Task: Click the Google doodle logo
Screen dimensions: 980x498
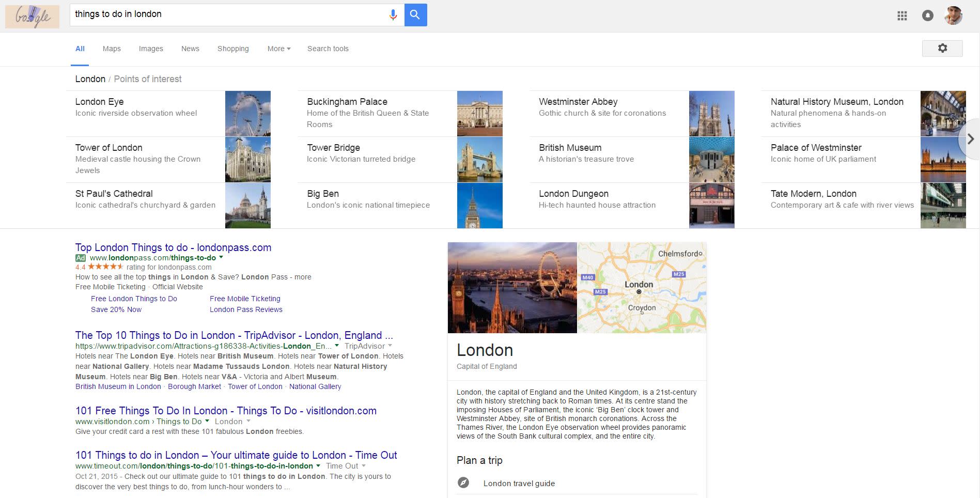Action: point(32,17)
